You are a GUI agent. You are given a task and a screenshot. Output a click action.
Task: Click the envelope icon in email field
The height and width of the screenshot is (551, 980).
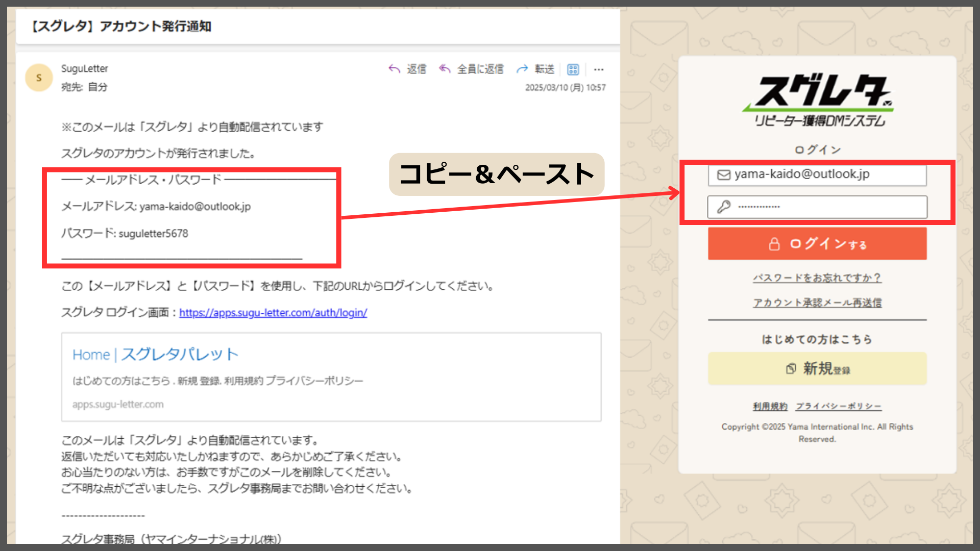(x=724, y=175)
